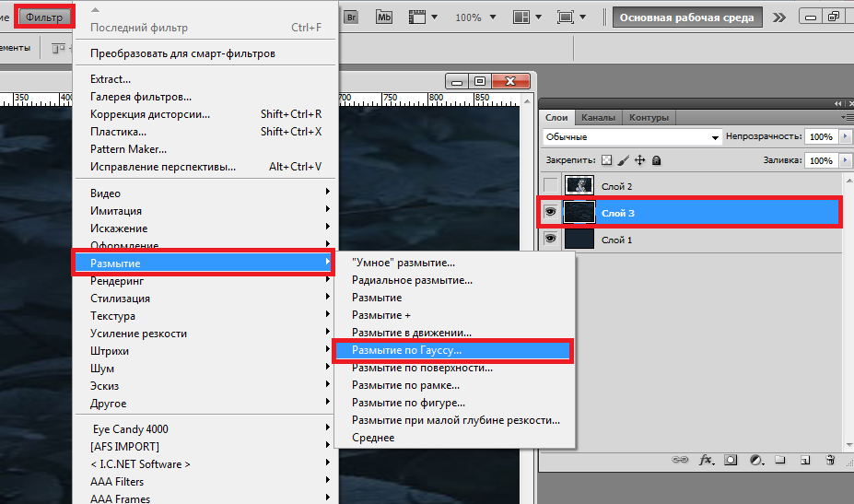The image size is (854, 504).
Task: Click the lock all padlock icon
Action: click(656, 160)
